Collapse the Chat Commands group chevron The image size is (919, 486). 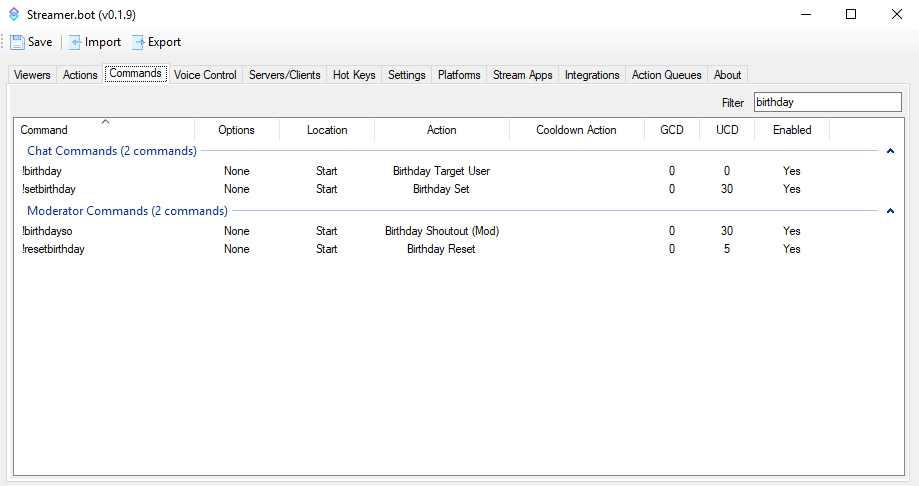coord(890,151)
